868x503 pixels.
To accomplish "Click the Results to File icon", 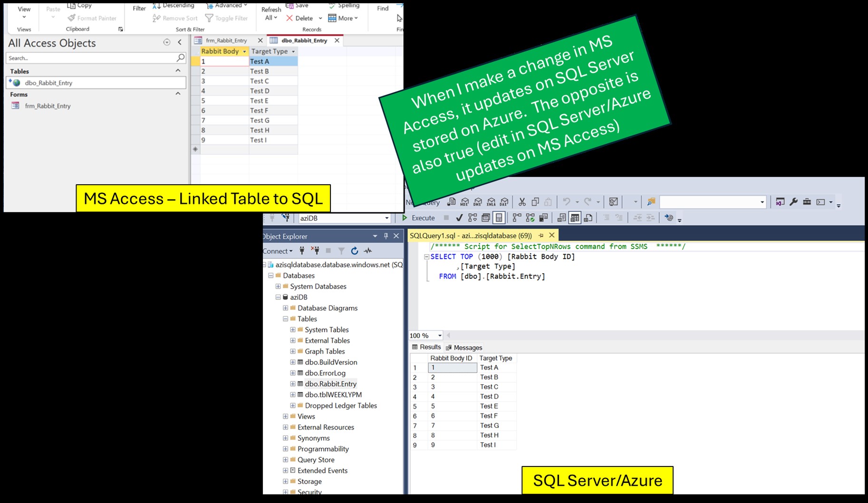I will (x=588, y=218).
